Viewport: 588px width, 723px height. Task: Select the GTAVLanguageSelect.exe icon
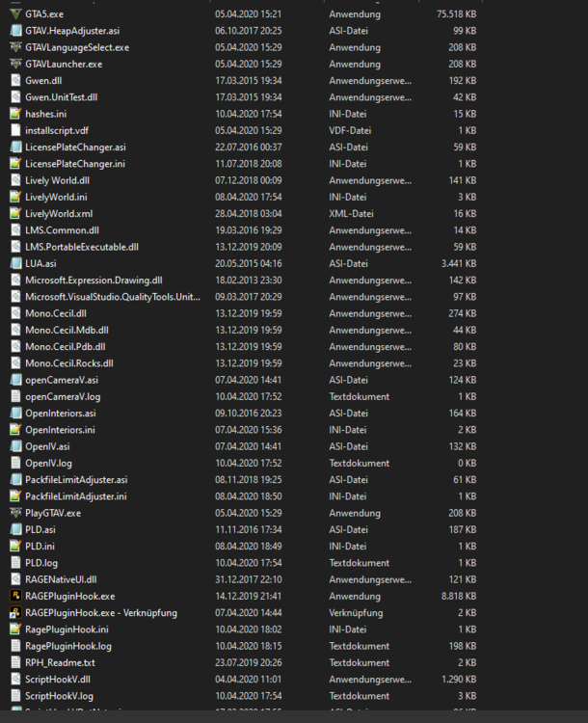[x=15, y=47]
